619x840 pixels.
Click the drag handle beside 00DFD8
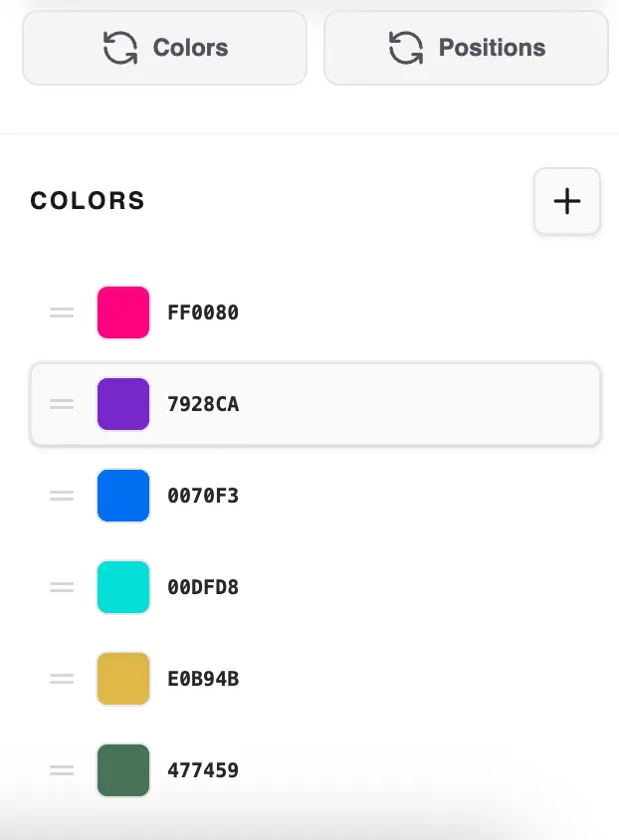tap(62, 587)
